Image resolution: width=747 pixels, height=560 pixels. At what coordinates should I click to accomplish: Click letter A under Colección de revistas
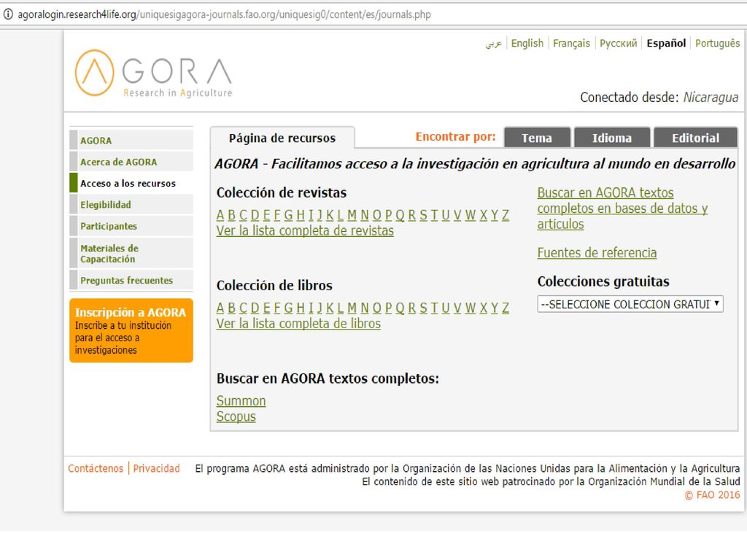click(x=220, y=215)
